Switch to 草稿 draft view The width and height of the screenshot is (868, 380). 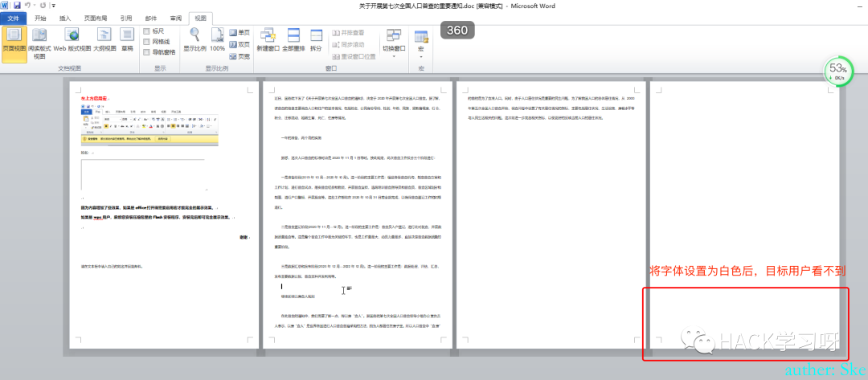pyautogui.click(x=127, y=40)
